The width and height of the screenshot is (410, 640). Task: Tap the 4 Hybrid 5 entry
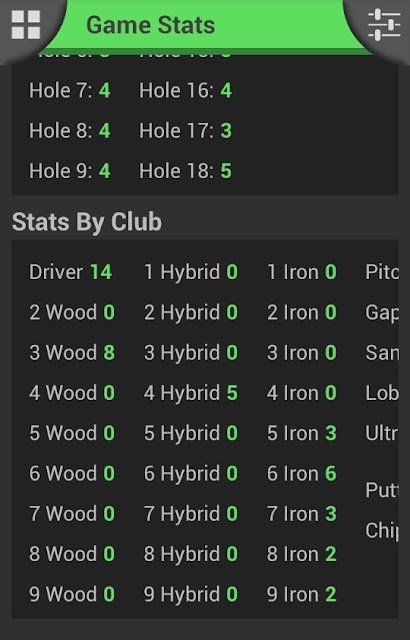(191, 393)
